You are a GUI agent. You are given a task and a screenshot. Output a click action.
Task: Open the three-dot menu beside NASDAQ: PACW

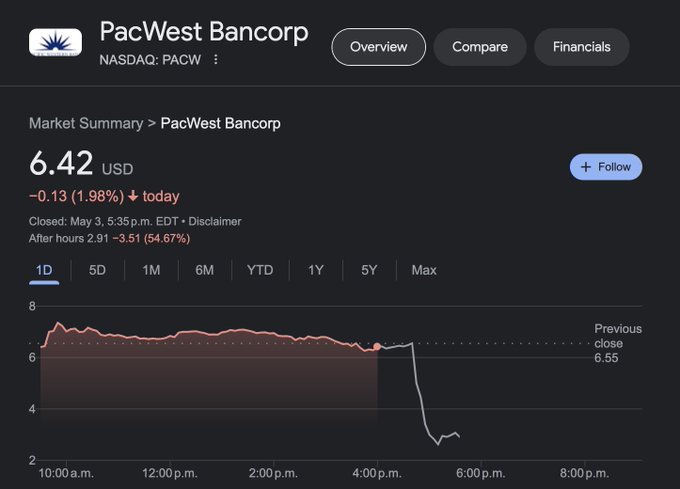[x=216, y=59]
